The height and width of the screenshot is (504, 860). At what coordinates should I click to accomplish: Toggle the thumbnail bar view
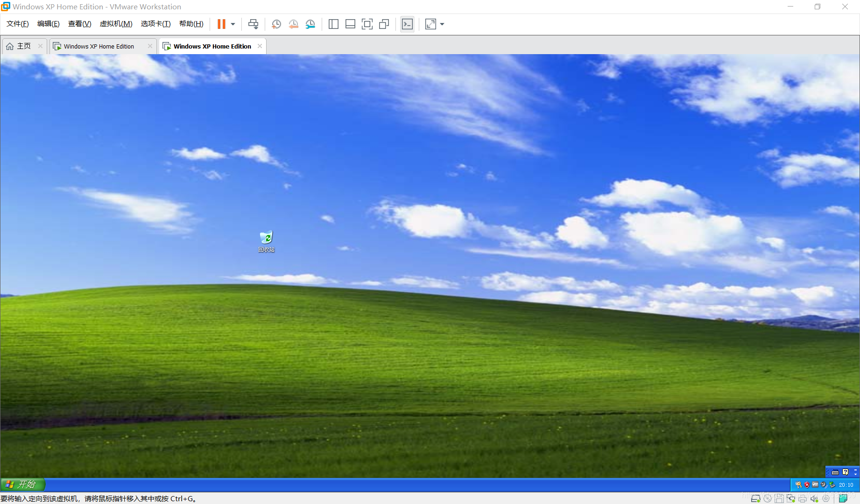click(x=350, y=24)
